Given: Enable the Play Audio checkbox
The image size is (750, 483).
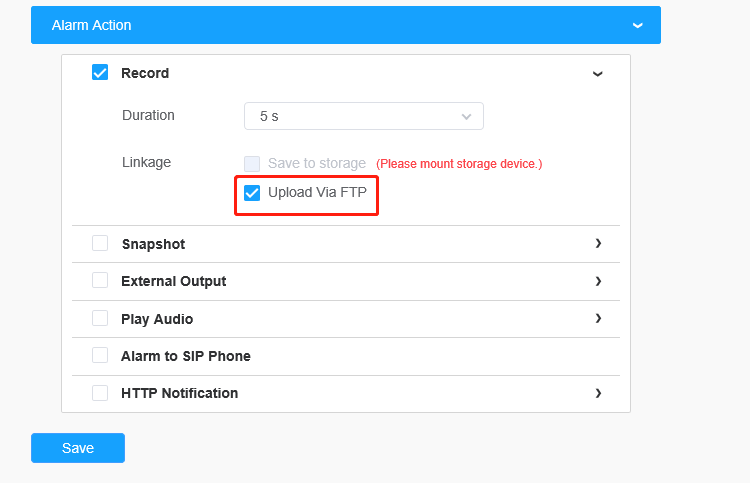Looking at the screenshot, I should [100, 318].
